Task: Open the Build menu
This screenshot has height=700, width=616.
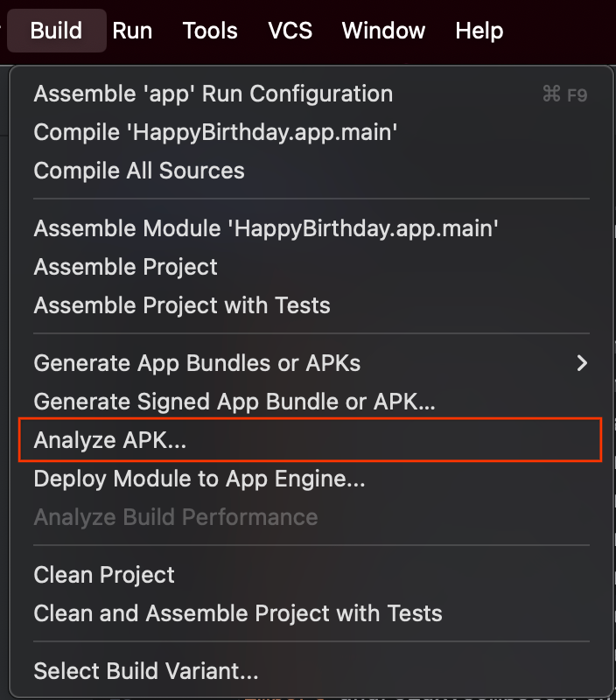Action: (x=56, y=31)
